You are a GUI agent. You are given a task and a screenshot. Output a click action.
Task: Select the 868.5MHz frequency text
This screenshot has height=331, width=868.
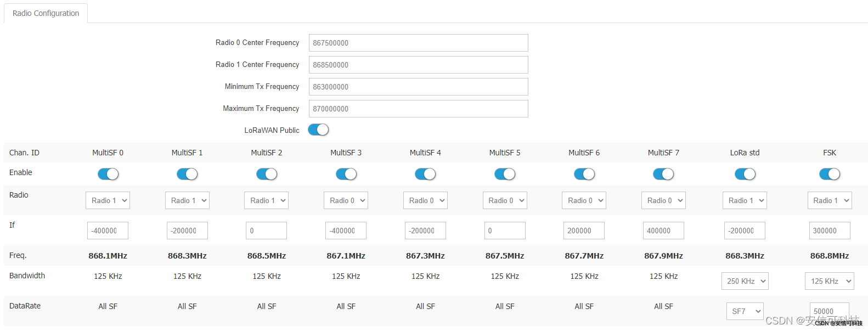point(267,256)
